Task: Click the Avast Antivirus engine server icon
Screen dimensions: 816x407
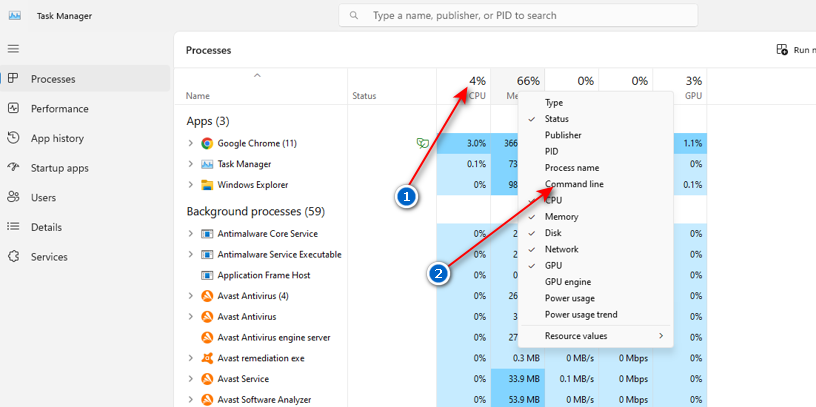Action: click(x=207, y=337)
